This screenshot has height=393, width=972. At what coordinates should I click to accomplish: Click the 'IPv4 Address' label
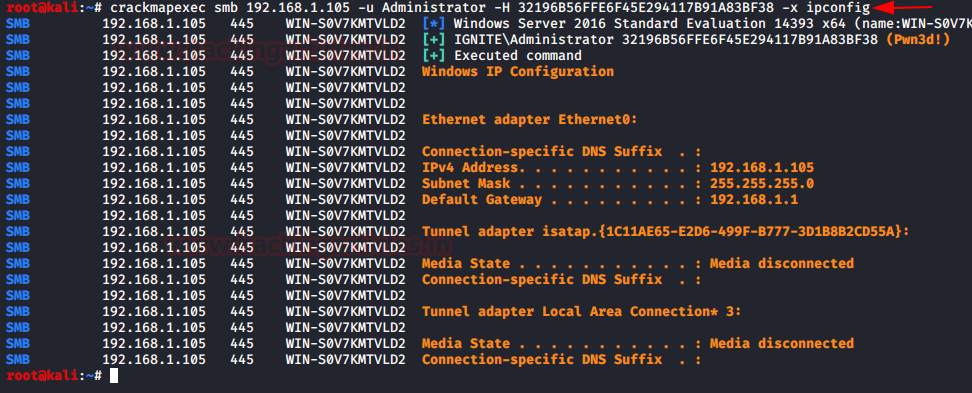pyautogui.click(x=469, y=167)
